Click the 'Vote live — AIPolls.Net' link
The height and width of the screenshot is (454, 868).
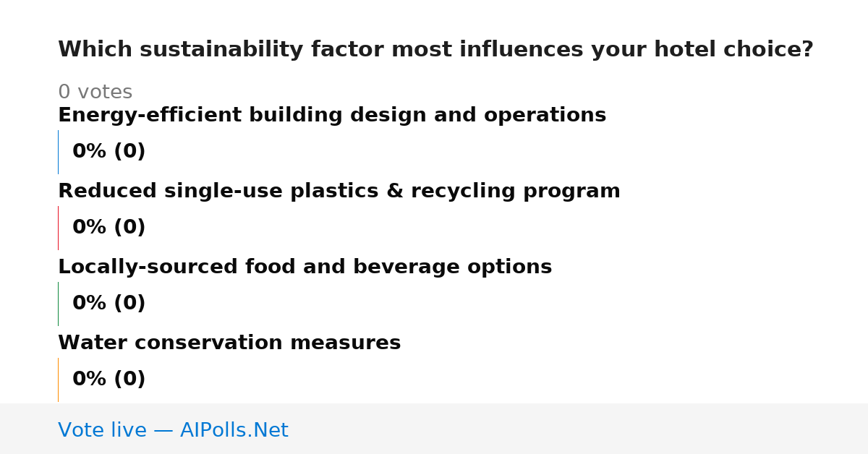click(173, 431)
